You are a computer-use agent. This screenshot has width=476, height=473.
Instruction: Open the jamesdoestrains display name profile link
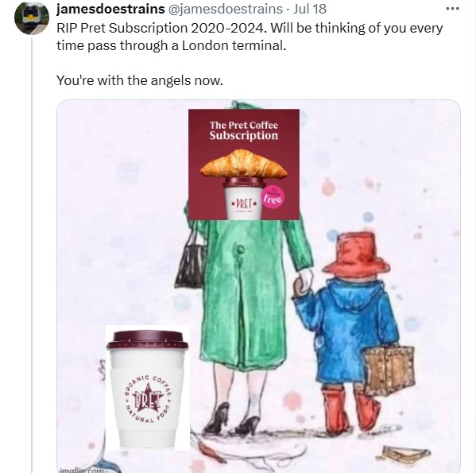pyautogui.click(x=110, y=9)
